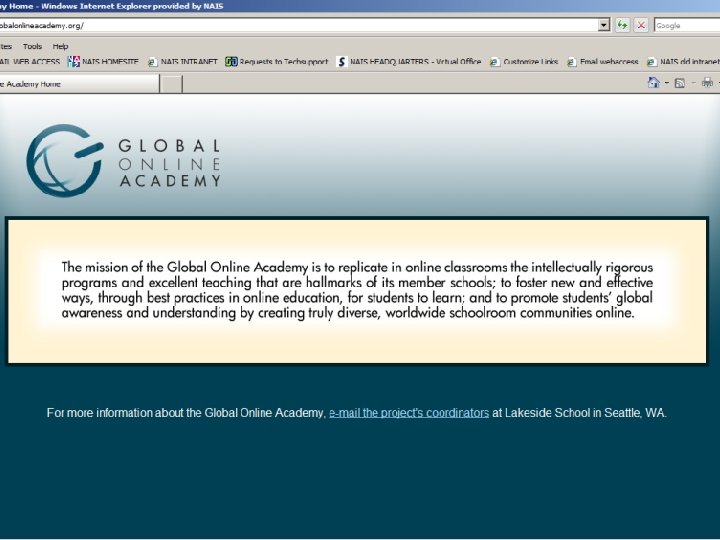The image size is (720, 540).
Task: Click the Requests to Techsupport favicon
Action: click(x=231, y=62)
